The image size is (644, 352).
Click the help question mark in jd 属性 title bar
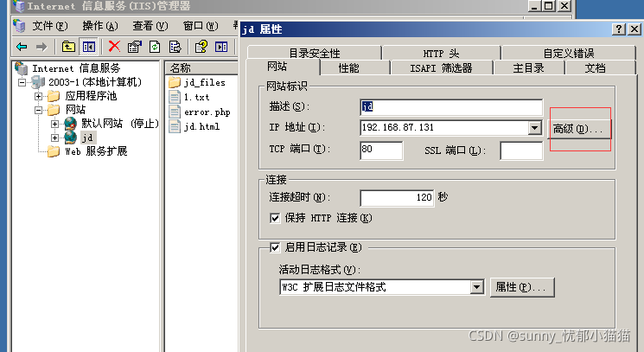pyautogui.click(x=619, y=29)
